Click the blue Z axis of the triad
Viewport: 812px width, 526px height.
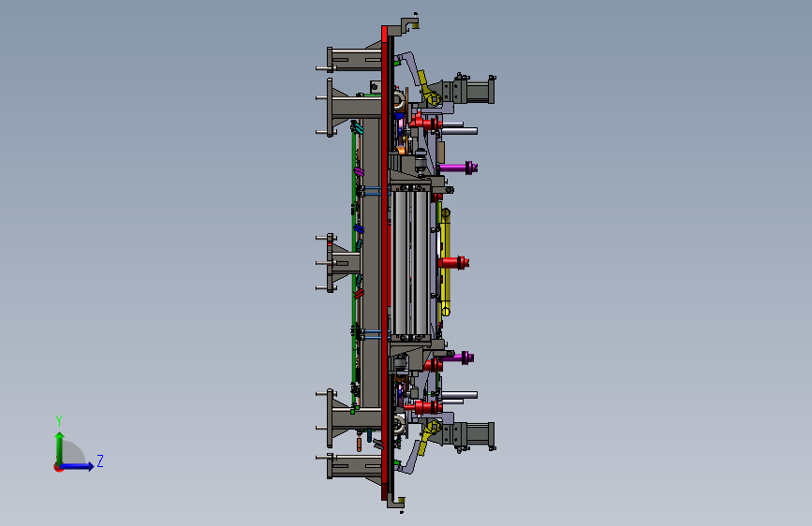coord(78,466)
